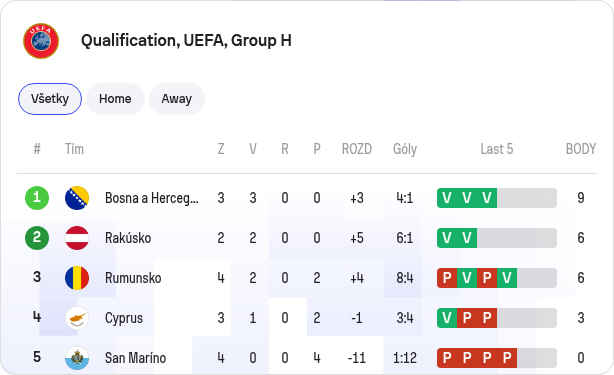
Task: Open the Rumunsko team link
Action: click(133, 278)
